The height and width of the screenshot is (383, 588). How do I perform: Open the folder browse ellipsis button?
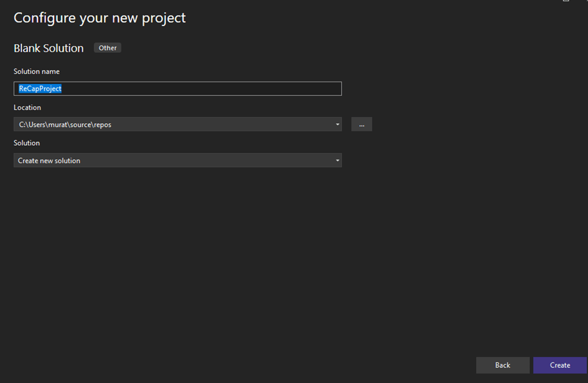(362, 125)
